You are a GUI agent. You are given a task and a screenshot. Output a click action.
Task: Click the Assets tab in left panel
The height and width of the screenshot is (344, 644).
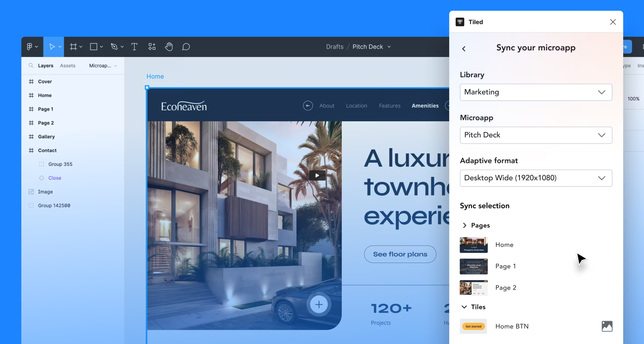click(x=67, y=65)
